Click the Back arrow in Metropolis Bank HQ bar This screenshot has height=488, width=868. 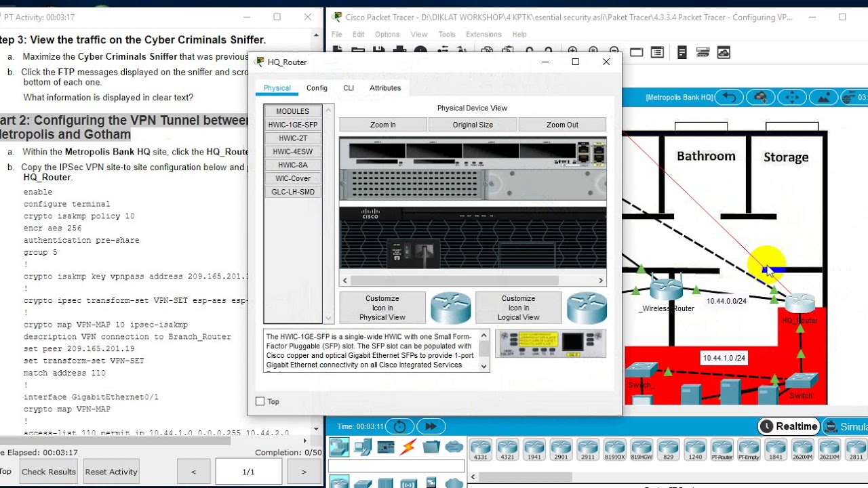(x=729, y=98)
